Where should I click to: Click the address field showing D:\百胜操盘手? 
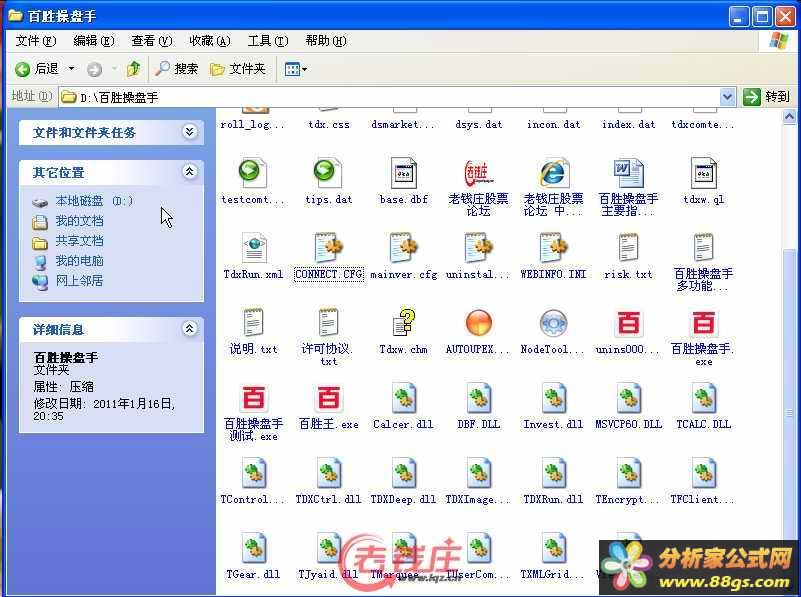tap(389, 97)
